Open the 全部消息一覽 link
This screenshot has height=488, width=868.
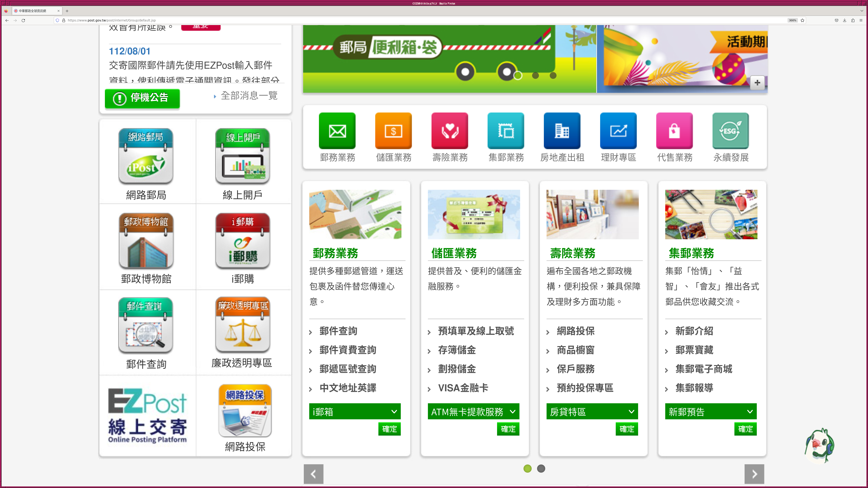[249, 96]
